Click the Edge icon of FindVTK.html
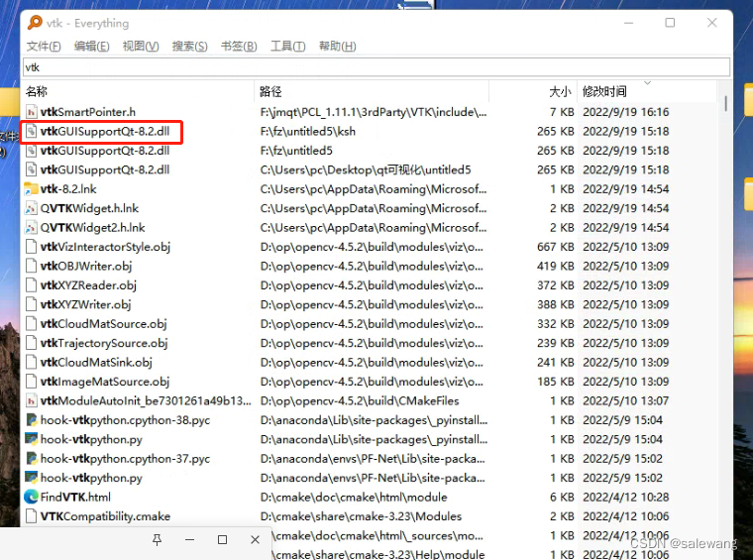Image resolution: width=753 pixels, height=560 pixels. (x=32, y=497)
